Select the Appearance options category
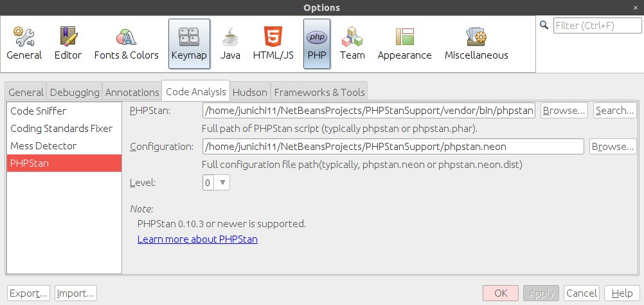644x305 pixels. point(404,43)
